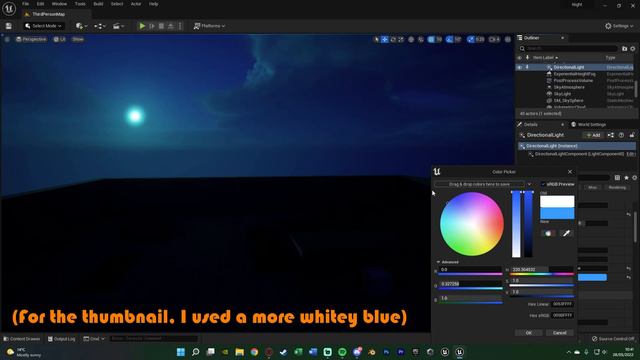Open the Help menu
640x360 pixels.
point(153,4)
